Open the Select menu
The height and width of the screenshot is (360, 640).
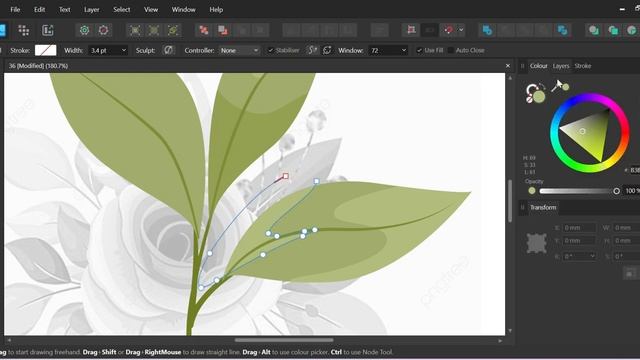(x=122, y=9)
